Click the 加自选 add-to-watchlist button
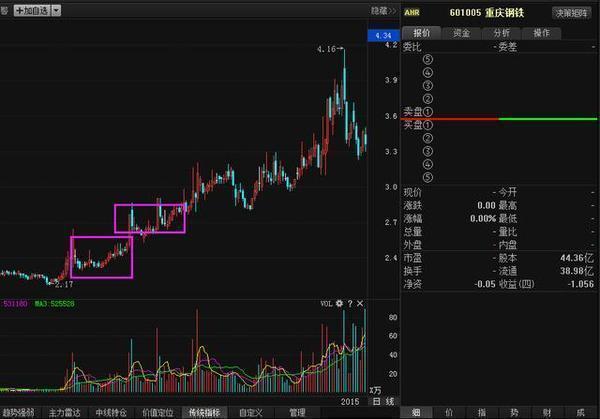 click(32, 11)
